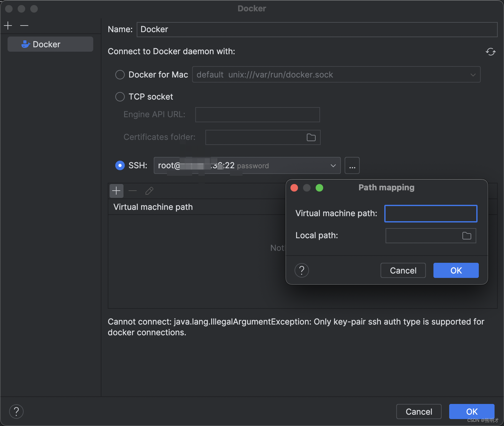This screenshot has width=504, height=426.
Task: Click the Virtual machine path column header
Action: (153, 207)
